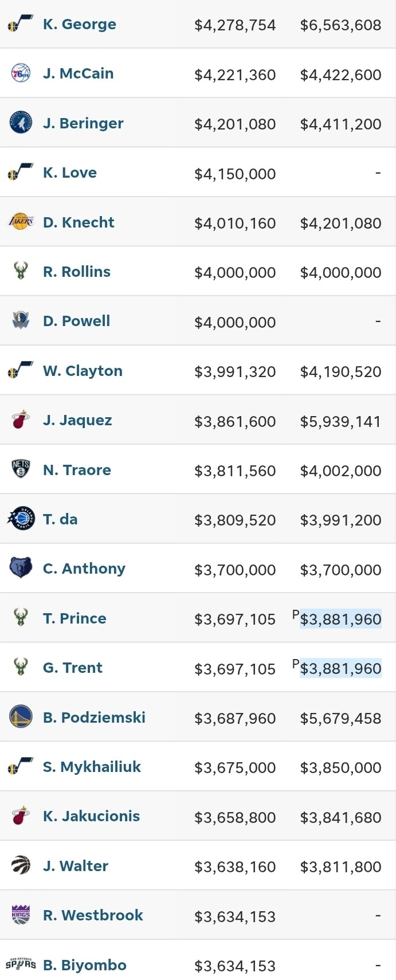396x980 pixels.
Task: Click G. Trent highlighted $3,881,960 salary
Action: [340, 668]
